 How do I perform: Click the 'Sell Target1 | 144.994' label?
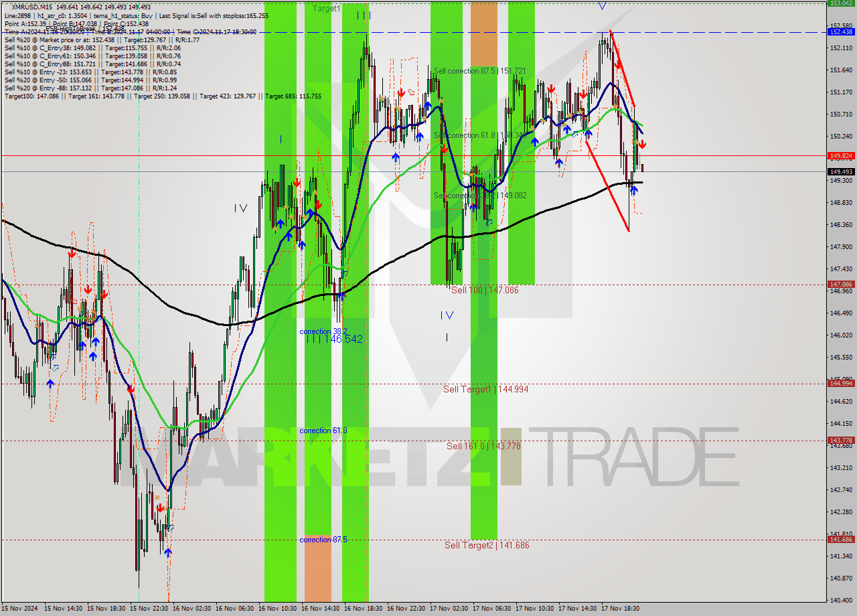tap(485, 389)
